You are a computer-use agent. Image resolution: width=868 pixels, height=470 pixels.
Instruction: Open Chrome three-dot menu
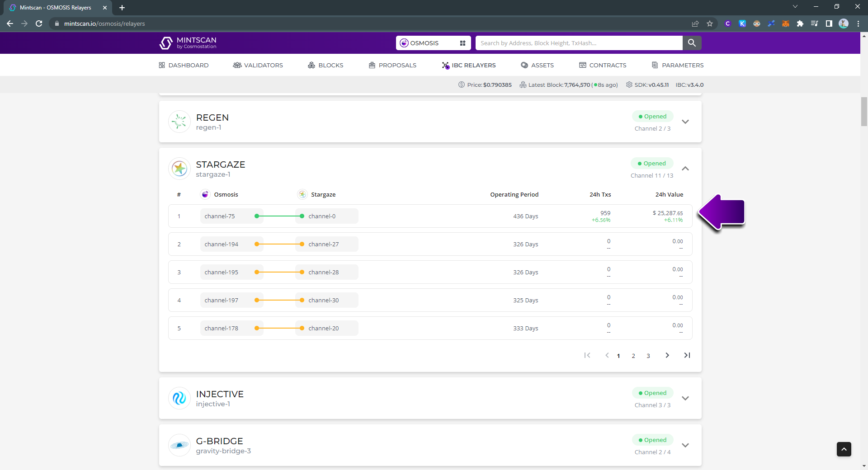click(858, 23)
